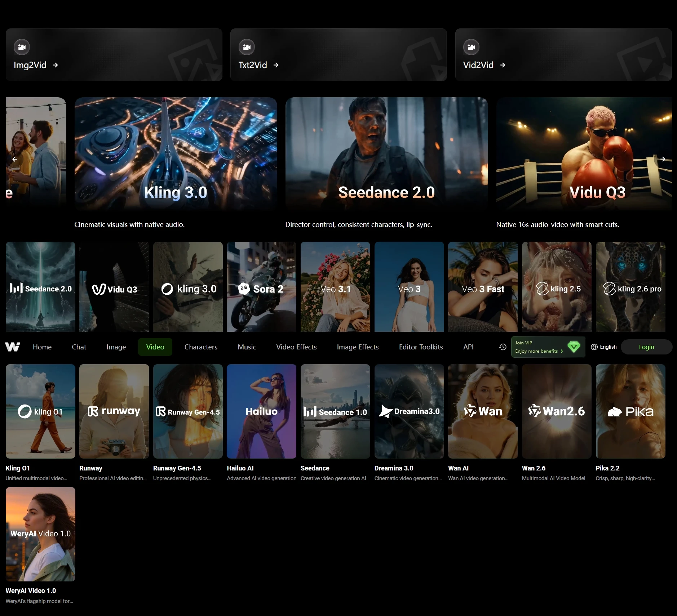This screenshot has height=616, width=677.
Task: Click the Vid2Vid camera icon
Action: [x=471, y=47]
